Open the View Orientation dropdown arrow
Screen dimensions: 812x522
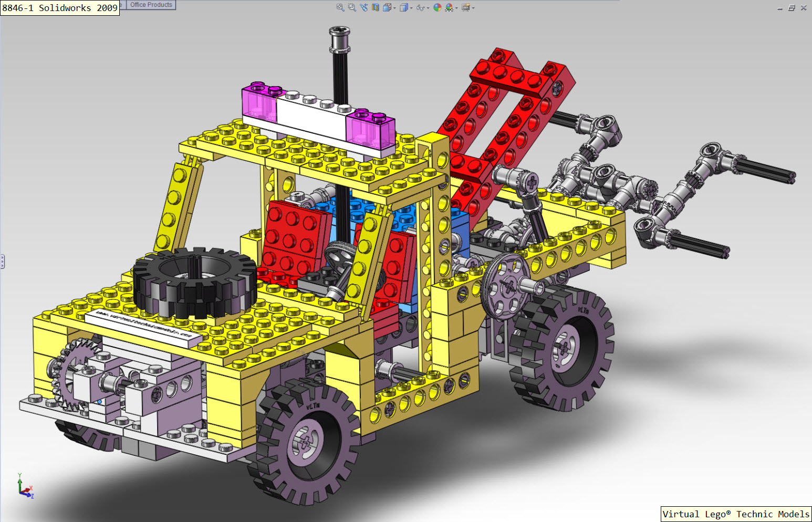click(394, 8)
